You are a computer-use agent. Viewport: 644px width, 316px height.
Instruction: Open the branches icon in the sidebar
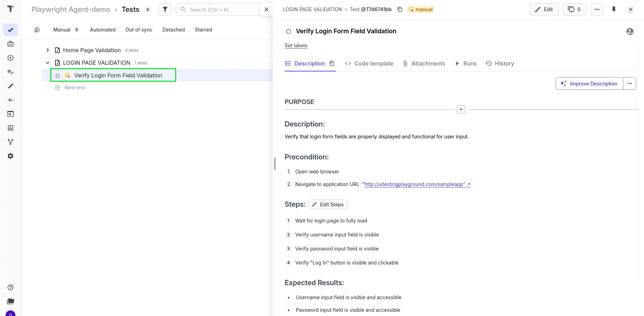coord(11,142)
